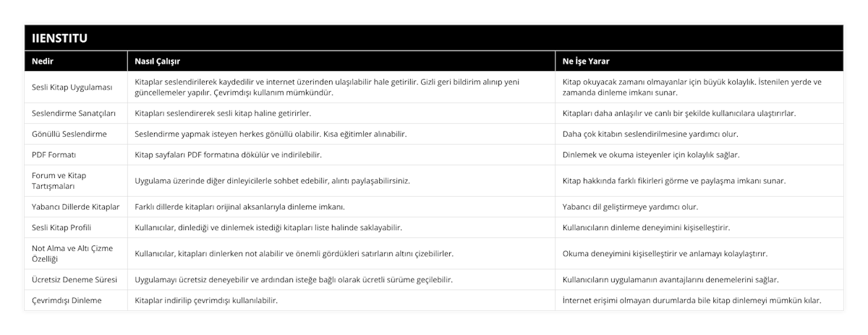The image size is (868, 335).
Task: Select the "Yabancı Dillerde Kitaplar" row label
Action: point(76,206)
